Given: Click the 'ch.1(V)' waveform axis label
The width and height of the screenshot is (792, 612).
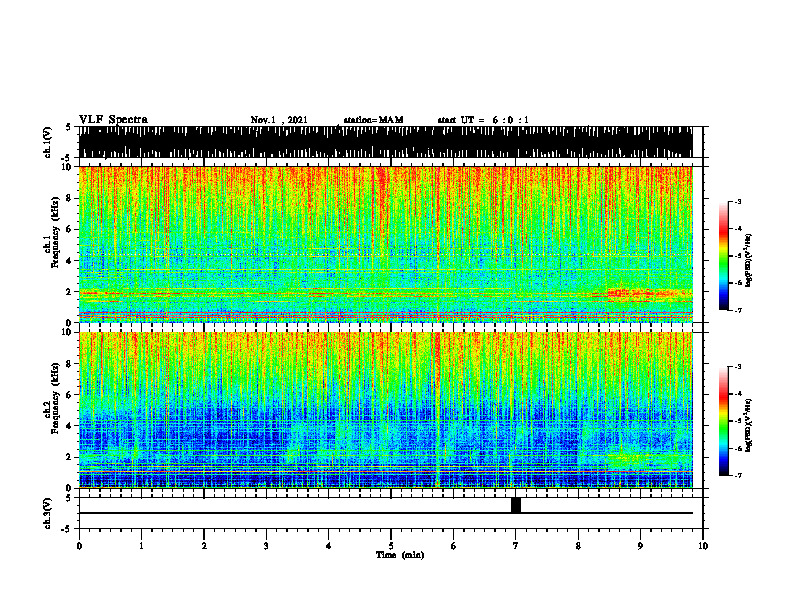Looking at the screenshot, I should [x=47, y=142].
